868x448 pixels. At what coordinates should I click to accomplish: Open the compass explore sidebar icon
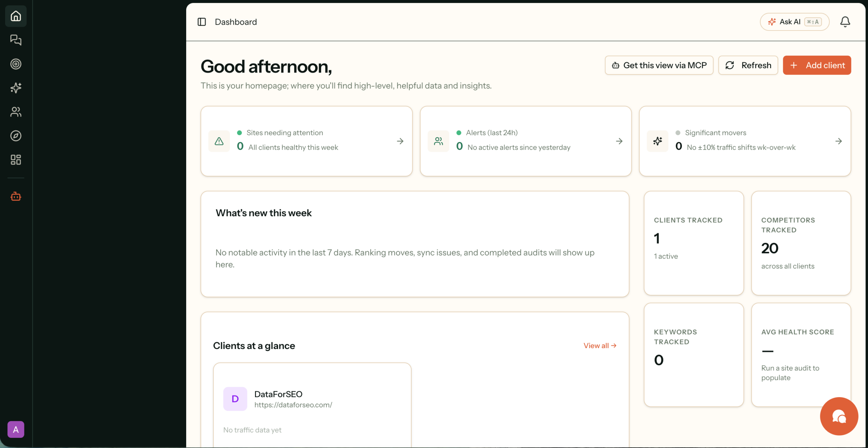click(x=16, y=136)
